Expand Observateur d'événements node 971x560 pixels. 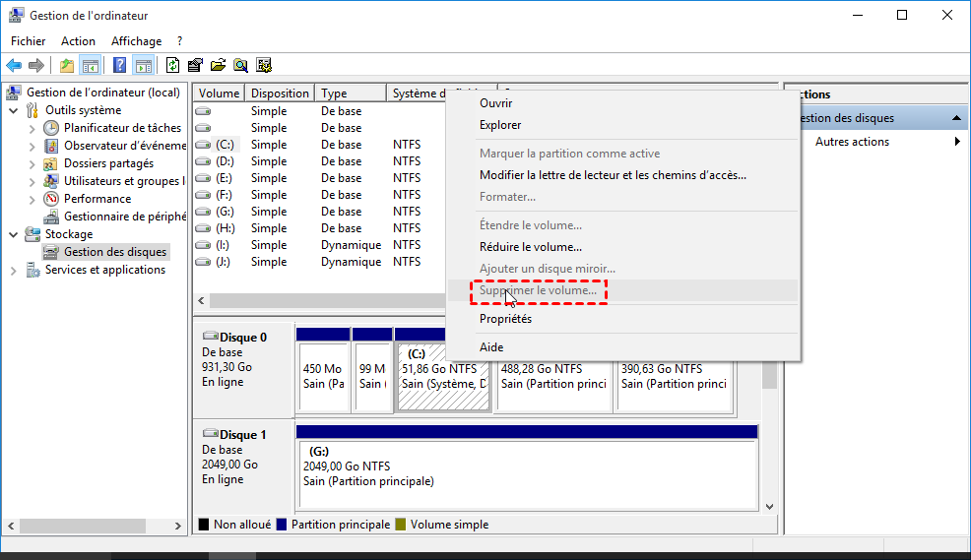click(32, 147)
